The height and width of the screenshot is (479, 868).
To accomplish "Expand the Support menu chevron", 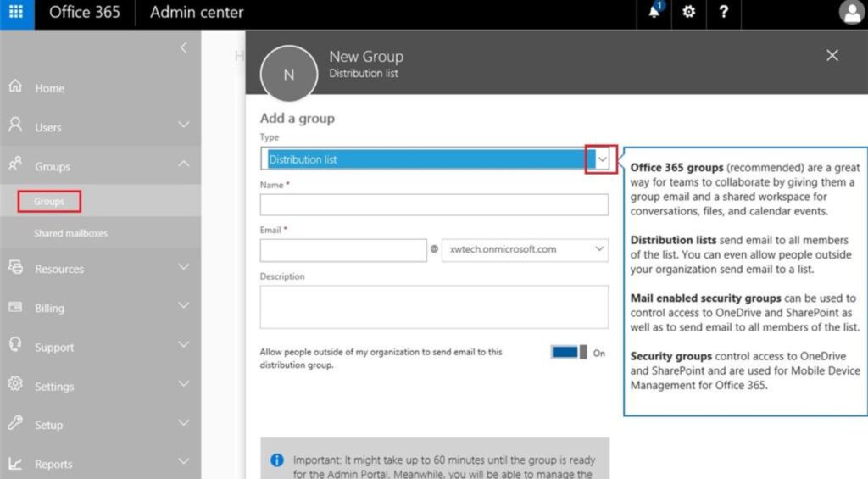I will (x=184, y=345).
